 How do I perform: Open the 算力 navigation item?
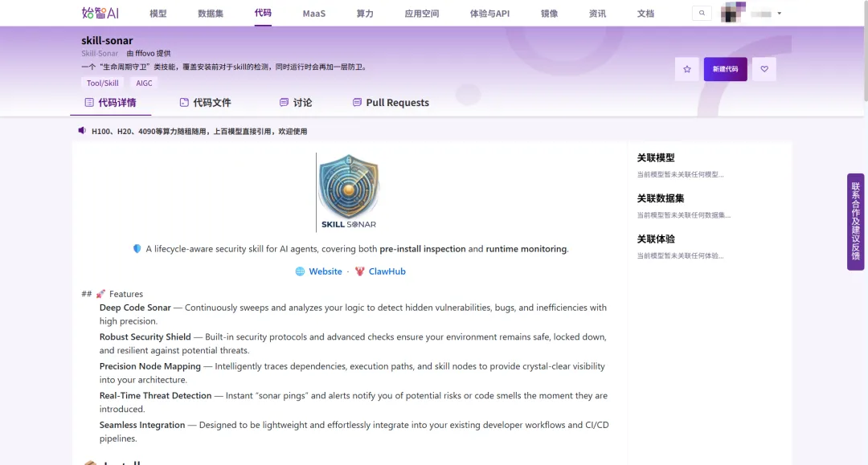[x=365, y=14]
